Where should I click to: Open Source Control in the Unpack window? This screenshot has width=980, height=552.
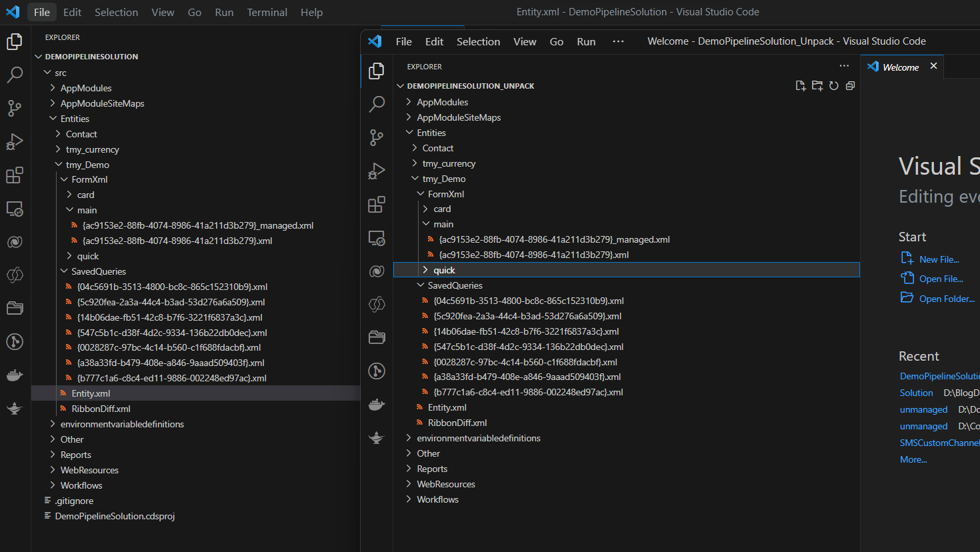click(x=377, y=137)
